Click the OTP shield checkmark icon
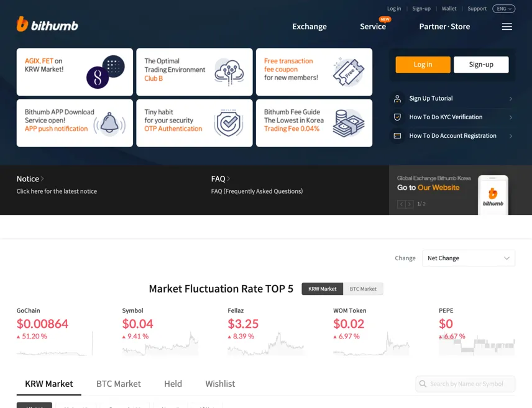 (229, 124)
